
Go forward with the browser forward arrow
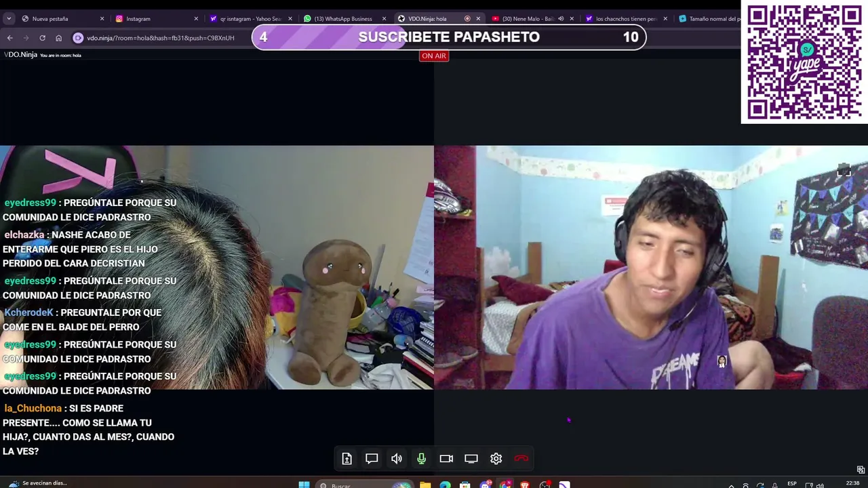click(26, 38)
